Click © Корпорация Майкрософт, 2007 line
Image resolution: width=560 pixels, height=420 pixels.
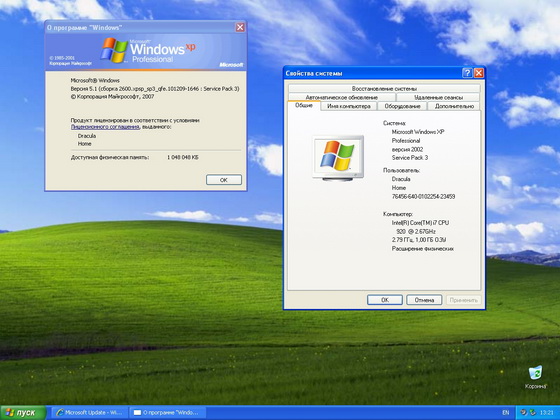pyautogui.click(x=112, y=96)
